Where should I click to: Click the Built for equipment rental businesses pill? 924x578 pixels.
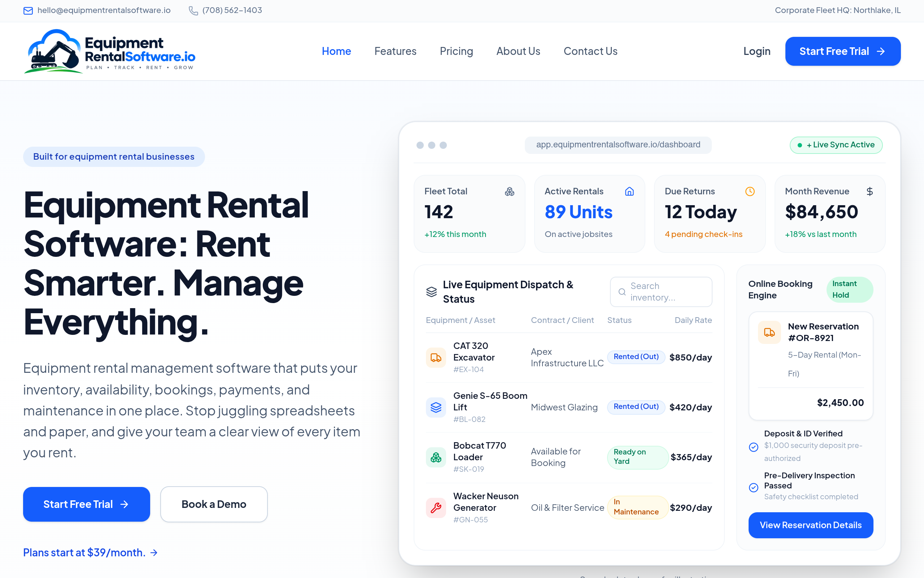(114, 157)
